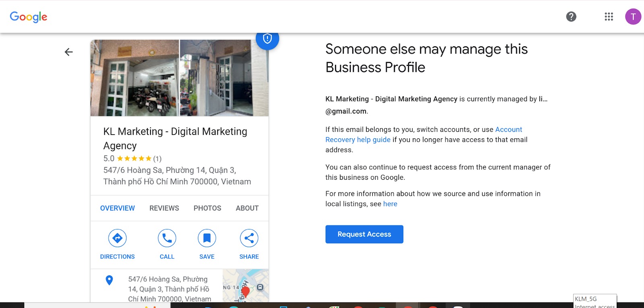Click the 'Someone else may manage this Business Profile' heading

pos(427,58)
